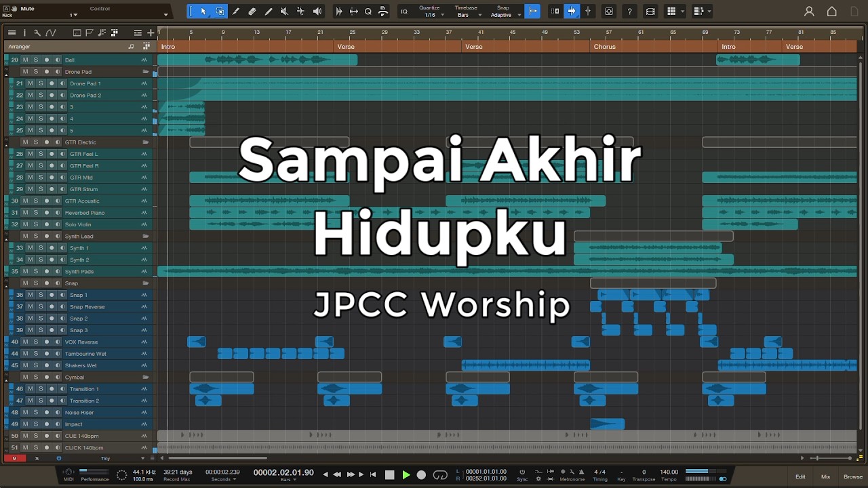
Task: Click the IQ input quantize button
Action: (x=404, y=12)
